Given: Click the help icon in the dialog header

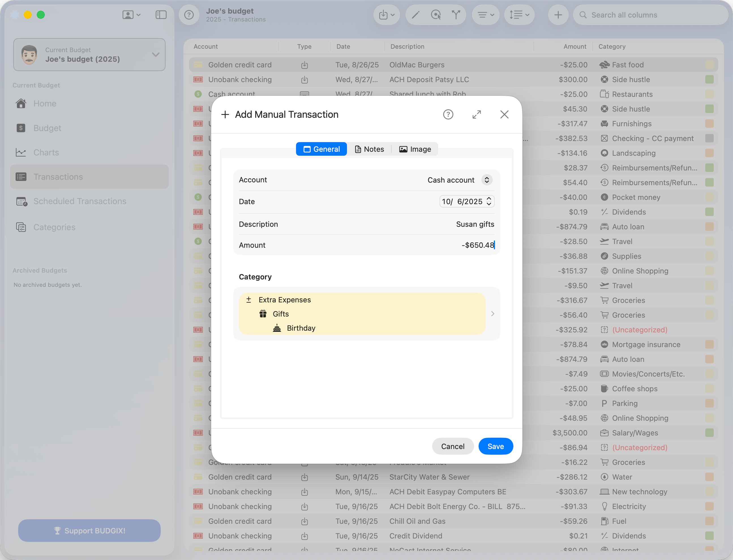Looking at the screenshot, I should pos(448,114).
